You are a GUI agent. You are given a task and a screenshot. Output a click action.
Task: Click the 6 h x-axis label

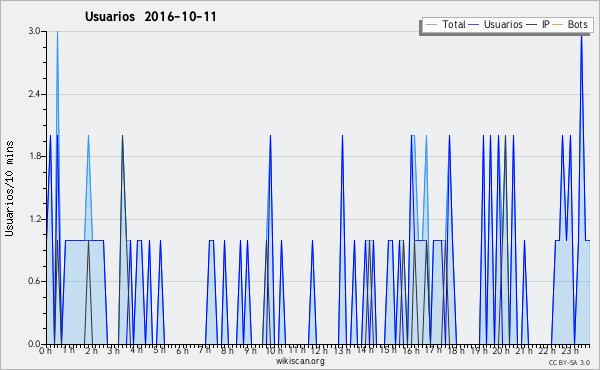pyautogui.click(x=182, y=351)
